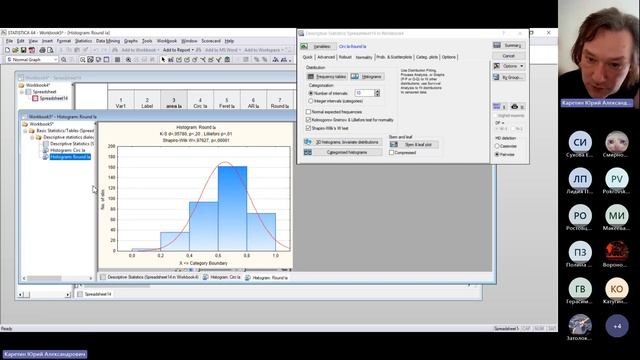
Task: Click the Variables button
Action: click(322, 47)
